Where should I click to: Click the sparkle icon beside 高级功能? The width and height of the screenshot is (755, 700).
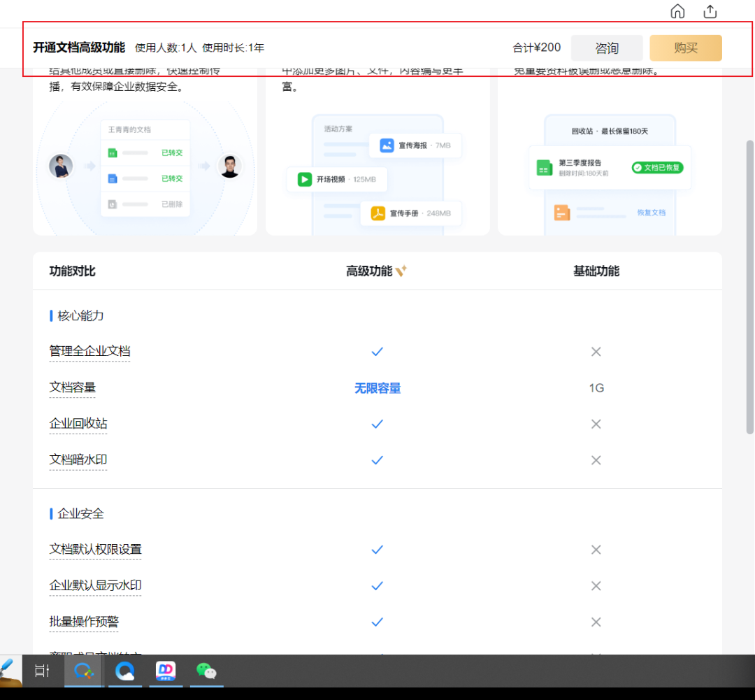(x=401, y=271)
